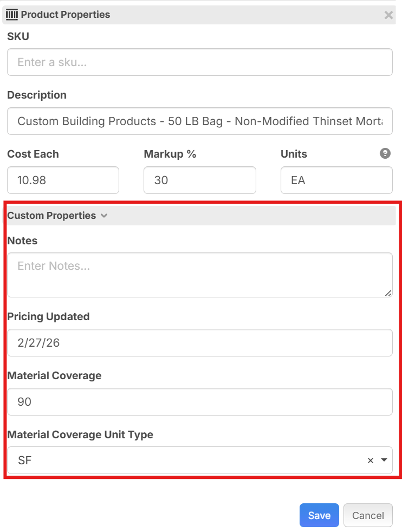The height and width of the screenshot is (532, 402).
Task: Click the help question mark icon
Action: 385,154
